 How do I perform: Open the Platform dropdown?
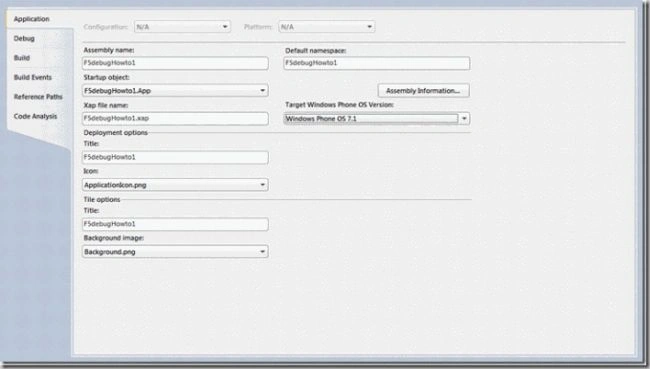tap(327, 27)
